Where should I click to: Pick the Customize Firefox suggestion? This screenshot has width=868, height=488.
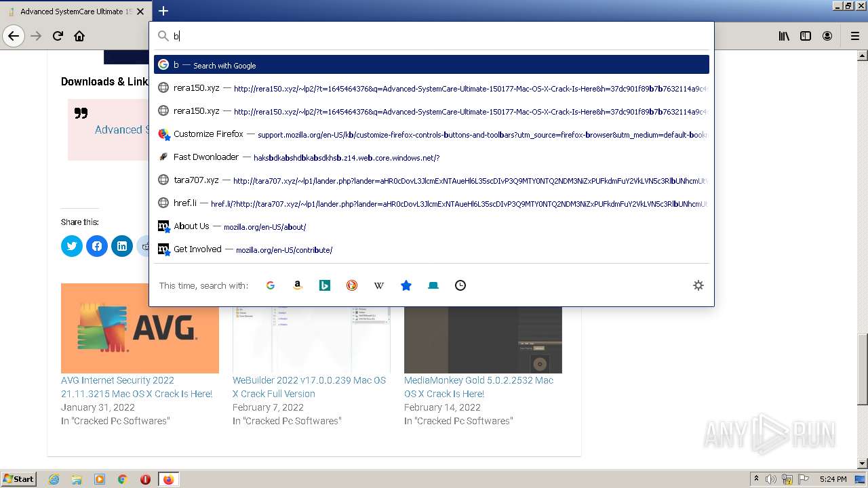431,134
